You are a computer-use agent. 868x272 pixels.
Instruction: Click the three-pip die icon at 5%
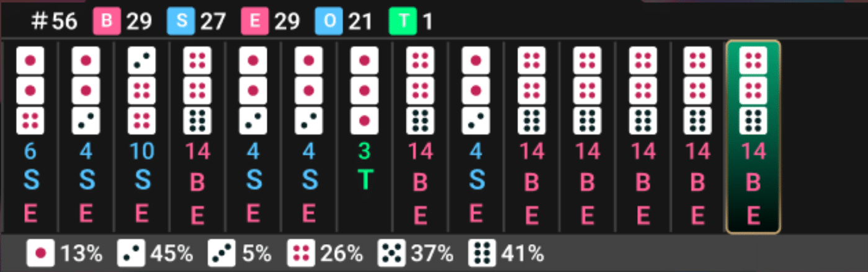(x=222, y=253)
